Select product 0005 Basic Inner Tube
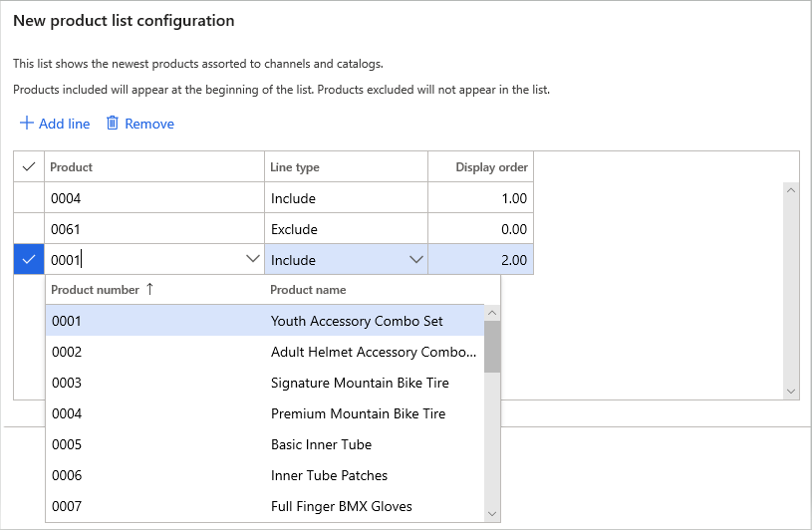 321,444
